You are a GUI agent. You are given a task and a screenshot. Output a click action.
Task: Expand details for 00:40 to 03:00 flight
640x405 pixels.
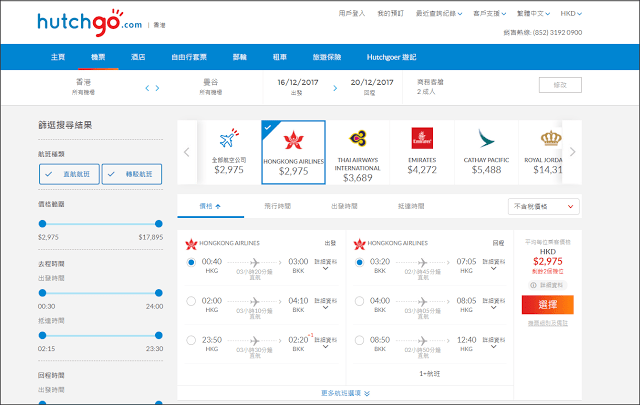click(325, 265)
